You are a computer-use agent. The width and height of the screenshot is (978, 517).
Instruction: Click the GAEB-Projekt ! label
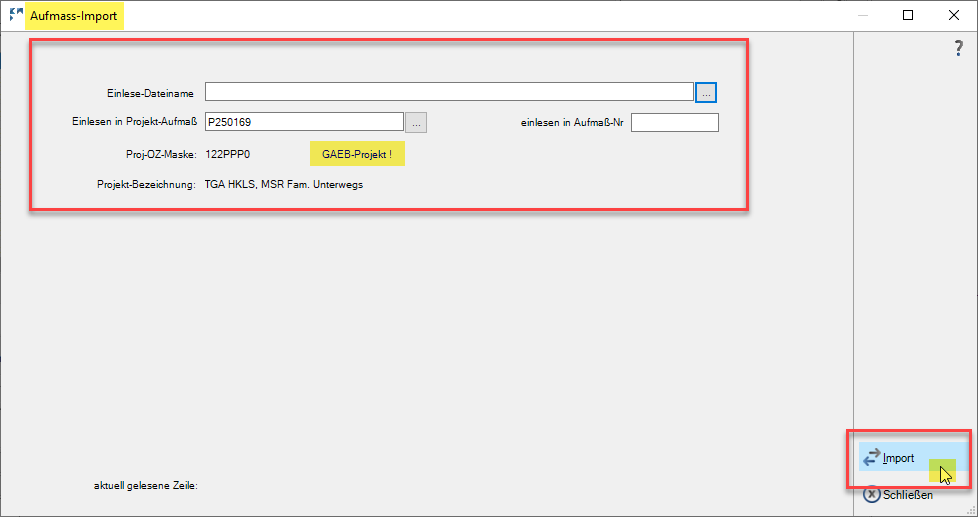357,154
